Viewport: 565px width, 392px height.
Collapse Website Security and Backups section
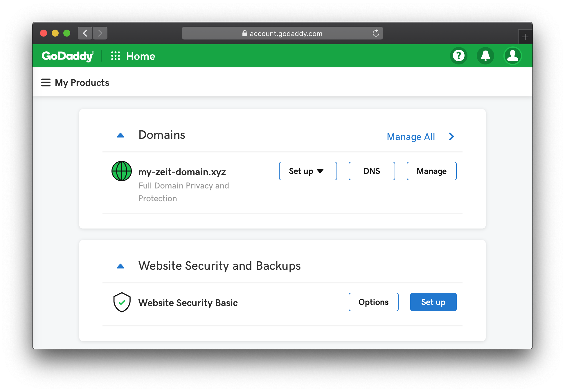[120, 266]
